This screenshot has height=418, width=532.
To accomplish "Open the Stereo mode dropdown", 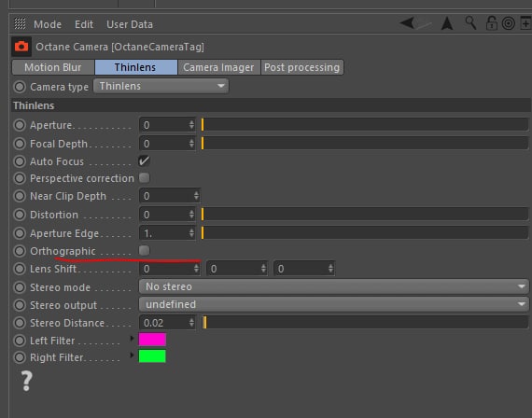I will (334, 286).
